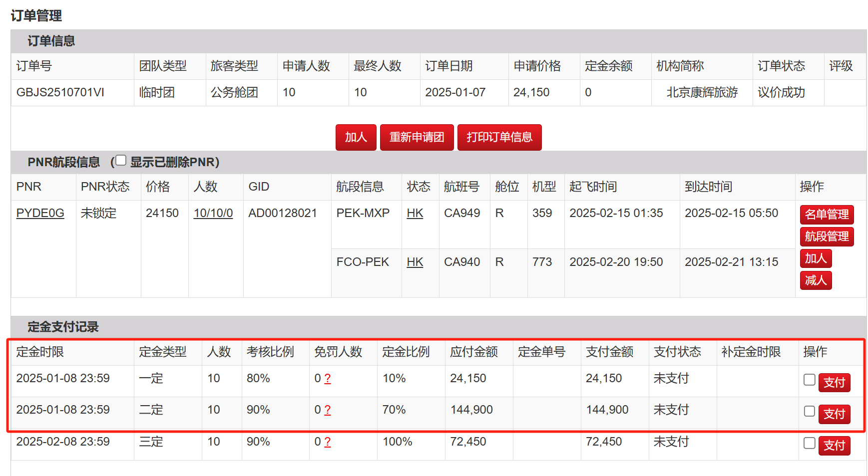Open 航段管理 for the PNR
Screen dimensions: 868x476
[827, 237]
